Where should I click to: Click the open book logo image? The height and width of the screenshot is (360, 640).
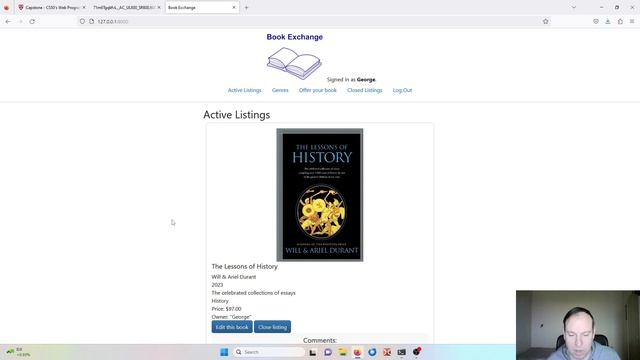click(294, 63)
